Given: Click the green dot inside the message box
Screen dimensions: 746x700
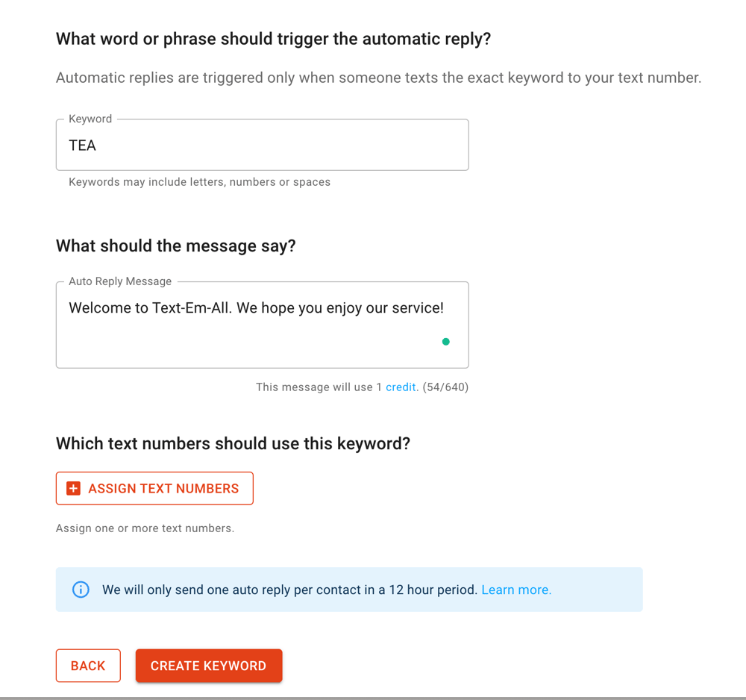Looking at the screenshot, I should click(x=445, y=341).
